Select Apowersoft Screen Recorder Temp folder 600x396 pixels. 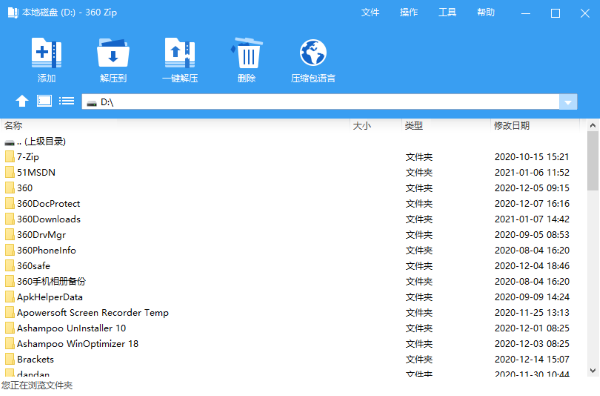pos(93,313)
